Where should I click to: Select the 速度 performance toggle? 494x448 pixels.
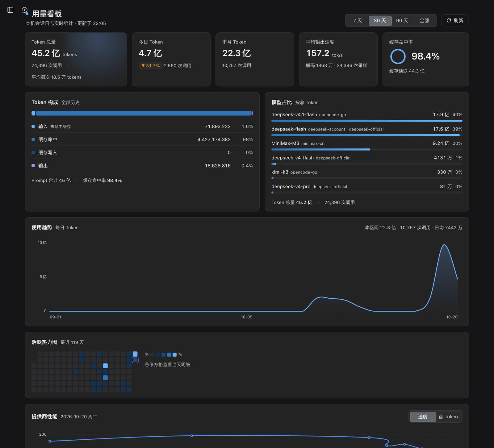pos(423,417)
